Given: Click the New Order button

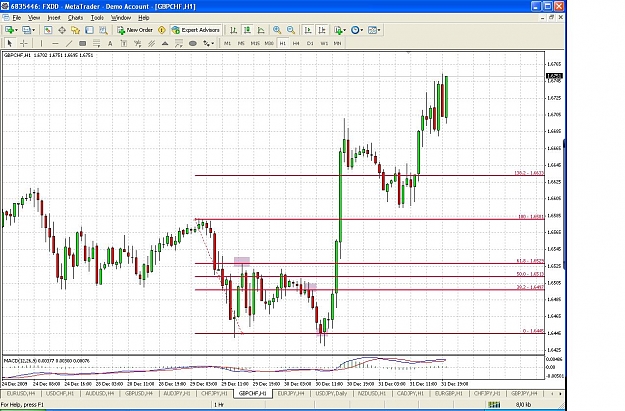Looking at the screenshot, I should click(135, 30).
